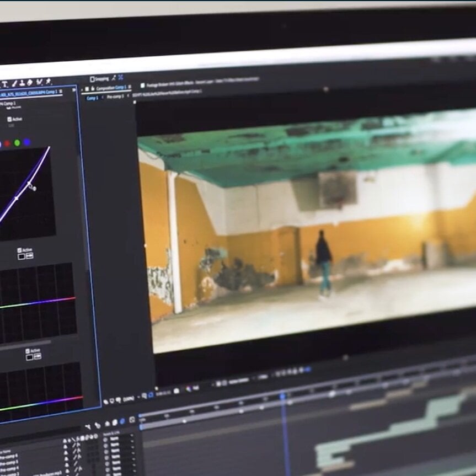The width and height of the screenshot is (476, 476).
Task: Click the green channel dot above curves
Action: point(17,143)
